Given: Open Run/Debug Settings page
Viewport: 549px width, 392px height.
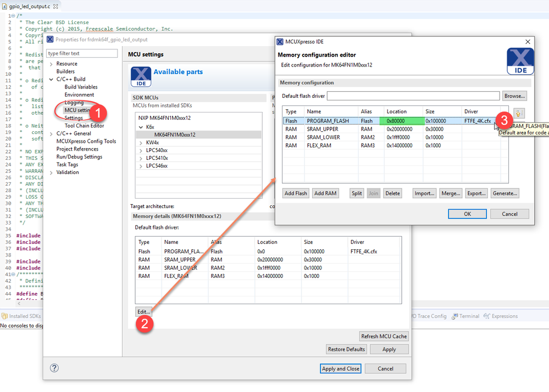Looking at the screenshot, I should [x=79, y=156].
